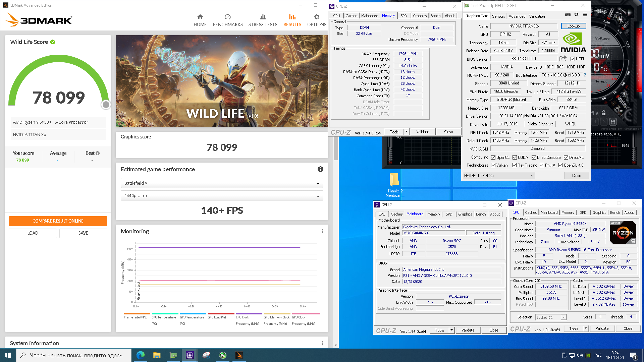Click the profile lock icon in Afterburner

click(x=604, y=113)
